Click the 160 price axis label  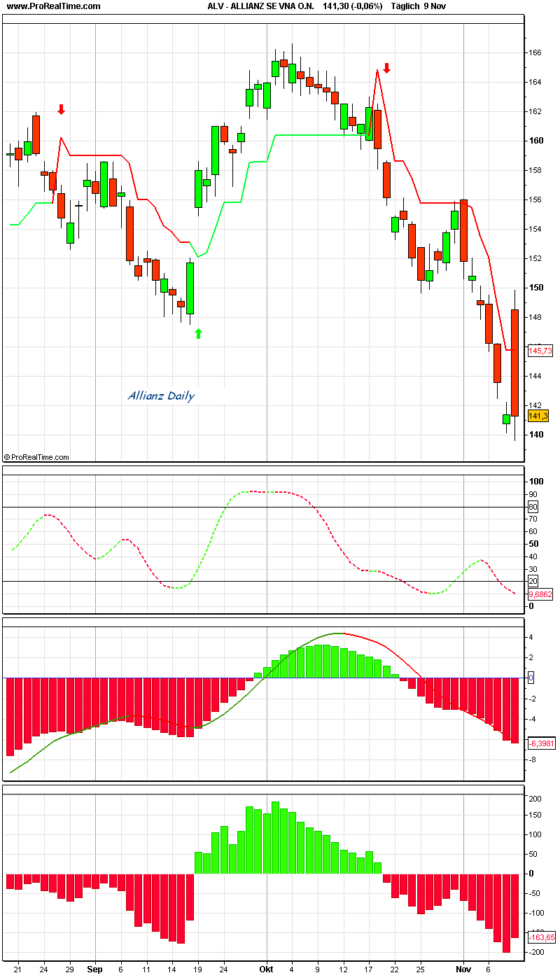click(535, 141)
